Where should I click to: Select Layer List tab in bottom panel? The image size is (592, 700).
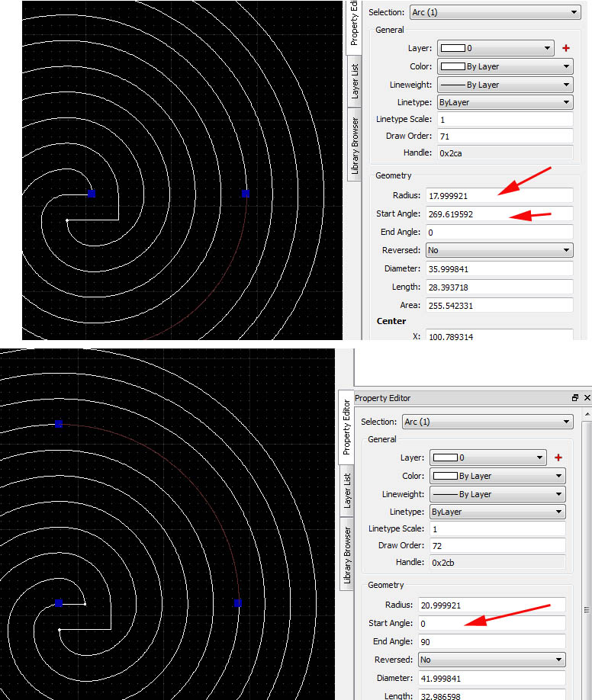coord(346,491)
